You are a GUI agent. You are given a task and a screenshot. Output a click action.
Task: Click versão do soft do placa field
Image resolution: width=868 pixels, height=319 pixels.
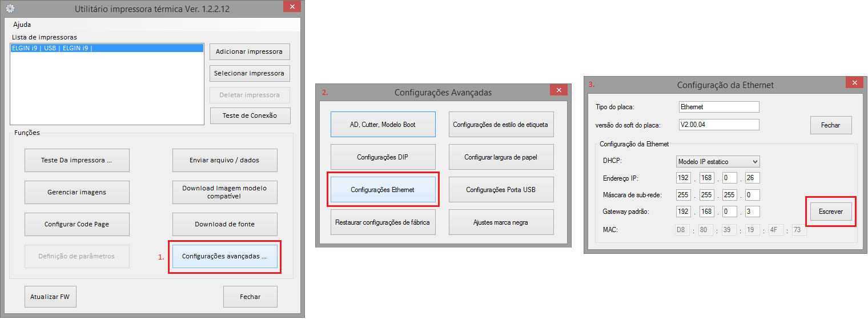(719, 124)
